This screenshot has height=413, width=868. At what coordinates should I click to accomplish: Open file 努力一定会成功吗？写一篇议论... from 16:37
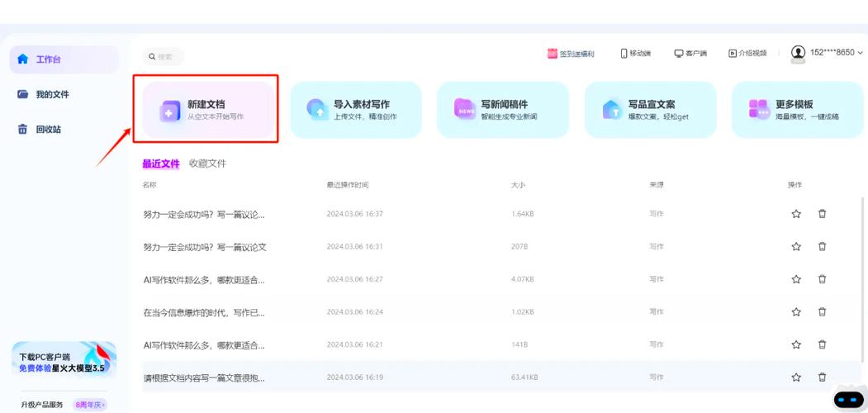point(204,214)
